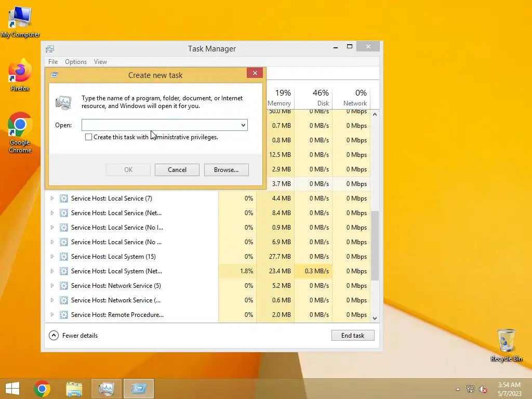Open the Open field dropdown arrow
532x399 pixels.
point(243,125)
